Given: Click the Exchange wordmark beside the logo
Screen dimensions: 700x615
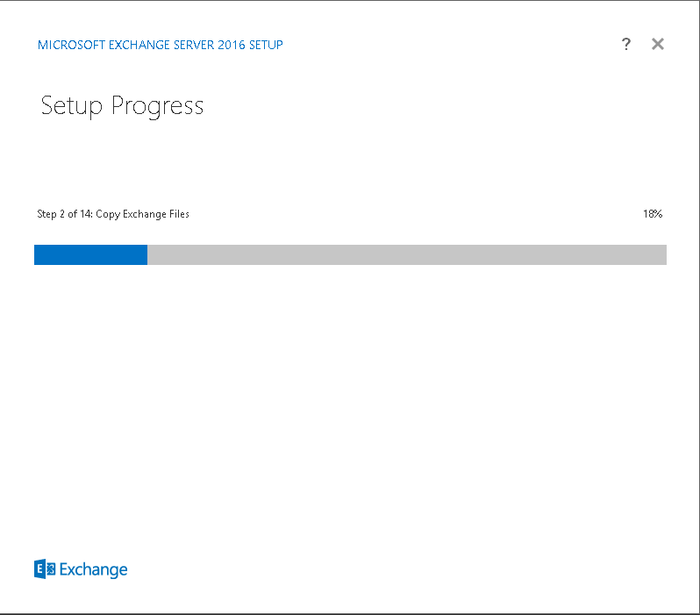Looking at the screenshot, I should (x=93, y=570).
